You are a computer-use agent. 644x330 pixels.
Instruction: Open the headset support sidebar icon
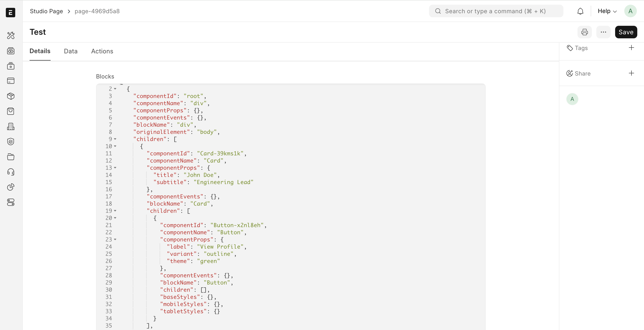point(11,172)
